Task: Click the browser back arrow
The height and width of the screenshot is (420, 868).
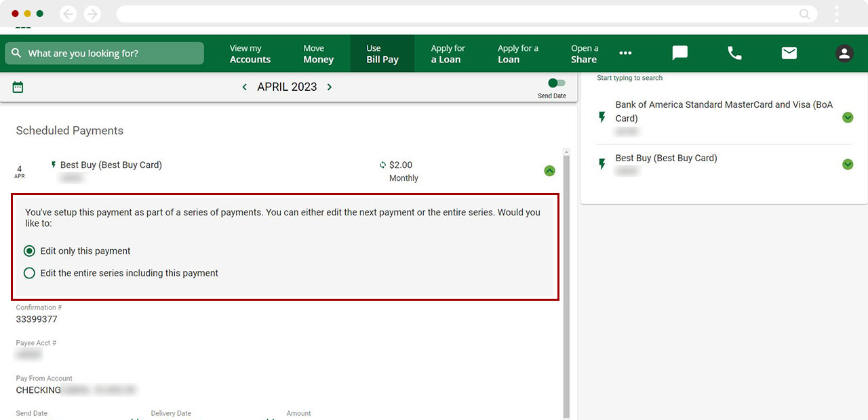Action: coord(68,14)
